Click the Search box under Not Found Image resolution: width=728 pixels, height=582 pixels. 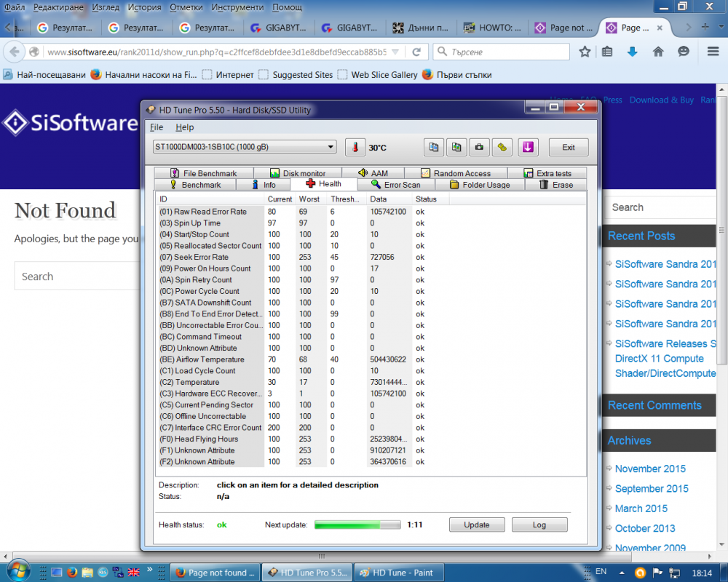[77, 276]
